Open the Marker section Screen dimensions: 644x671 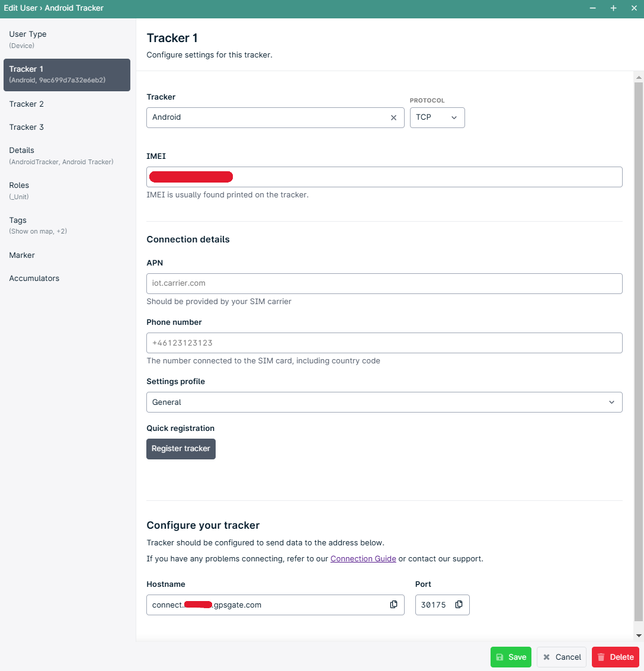(67, 255)
